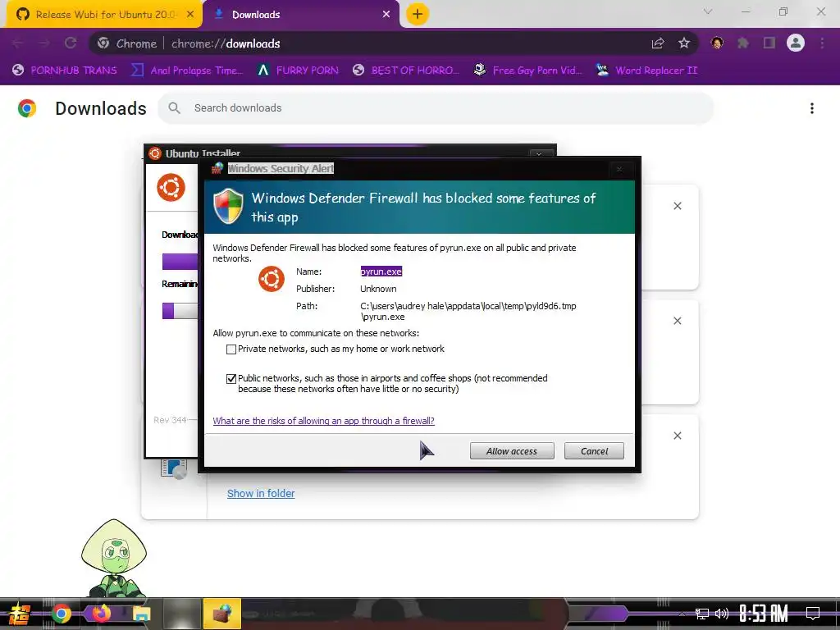Open the notification center icon

tap(813, 614)
